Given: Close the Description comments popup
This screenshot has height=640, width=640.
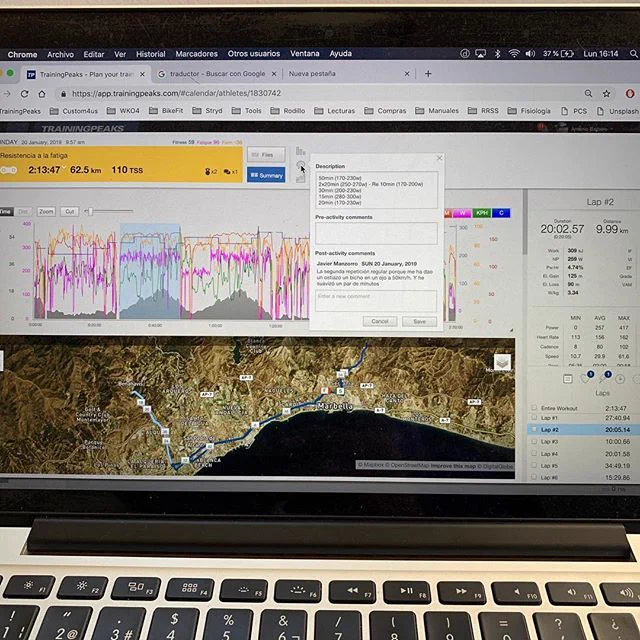Looking at the screenshot, I should [439, 158].
